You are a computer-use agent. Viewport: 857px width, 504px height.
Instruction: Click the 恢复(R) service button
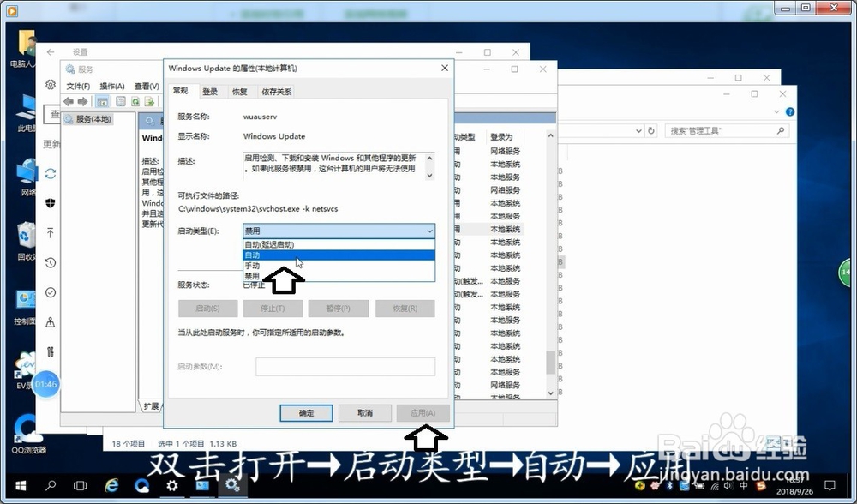click(405, 309)
